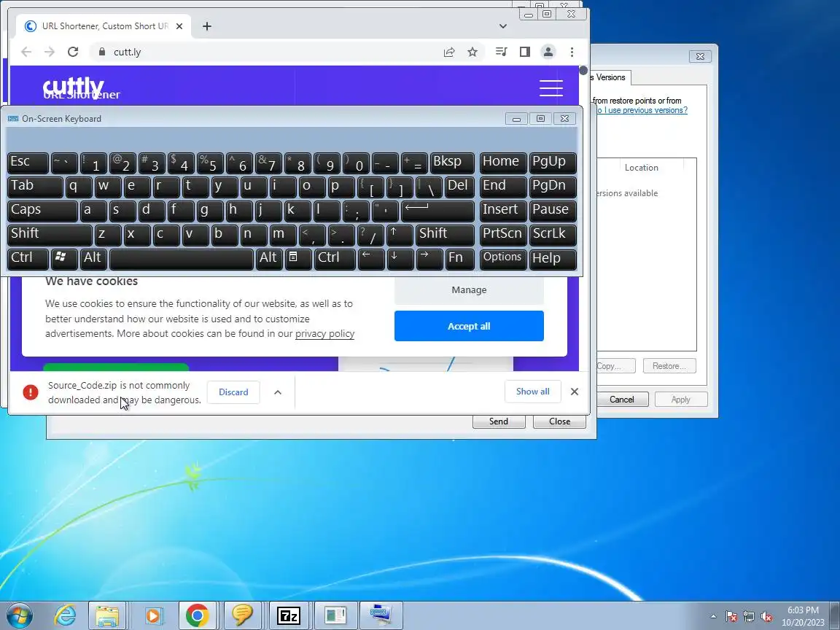840x630 pixels.
Task: Go back in Chrome history
Action: click(26, 52)
